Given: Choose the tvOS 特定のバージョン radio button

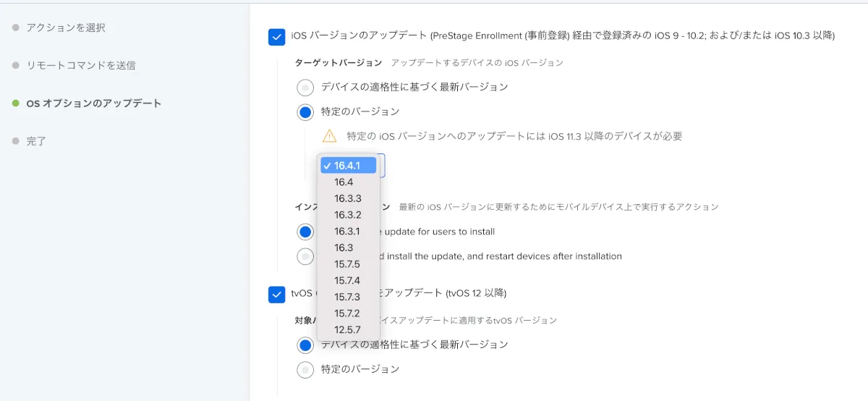Looking at the screenshot, I should coord(305,370).
